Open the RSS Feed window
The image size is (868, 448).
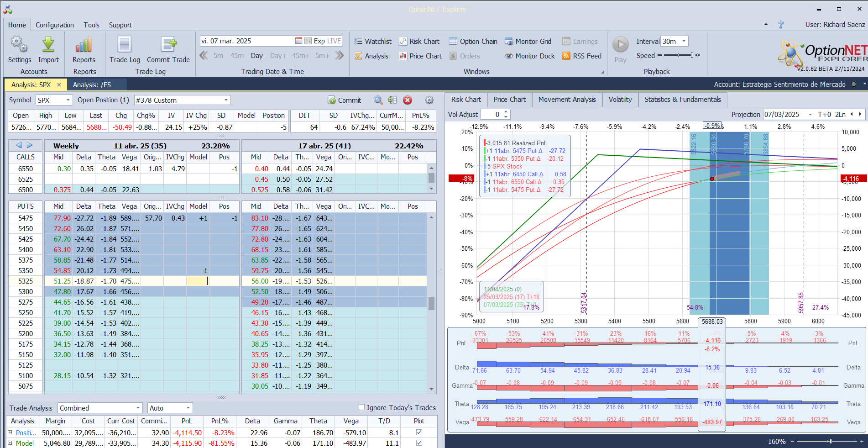pos(582,56)
